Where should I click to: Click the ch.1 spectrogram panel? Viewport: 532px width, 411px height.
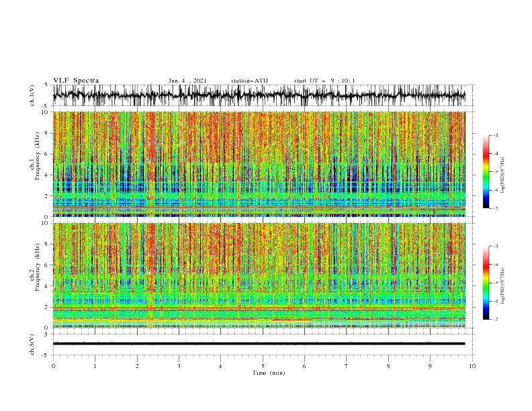point(259,164)
